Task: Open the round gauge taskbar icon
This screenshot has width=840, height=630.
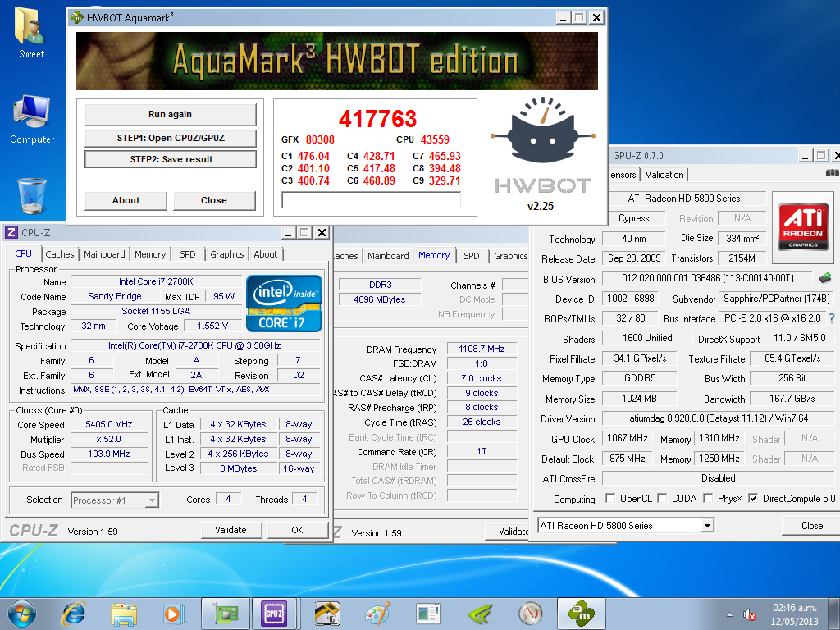Action: click(x=531, y=614)
